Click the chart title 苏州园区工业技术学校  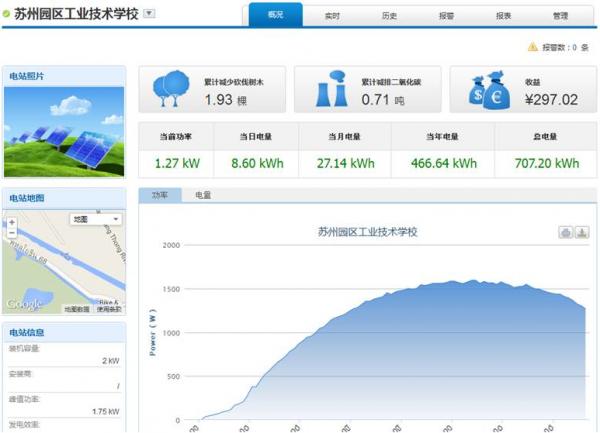(x=367, y=232)
